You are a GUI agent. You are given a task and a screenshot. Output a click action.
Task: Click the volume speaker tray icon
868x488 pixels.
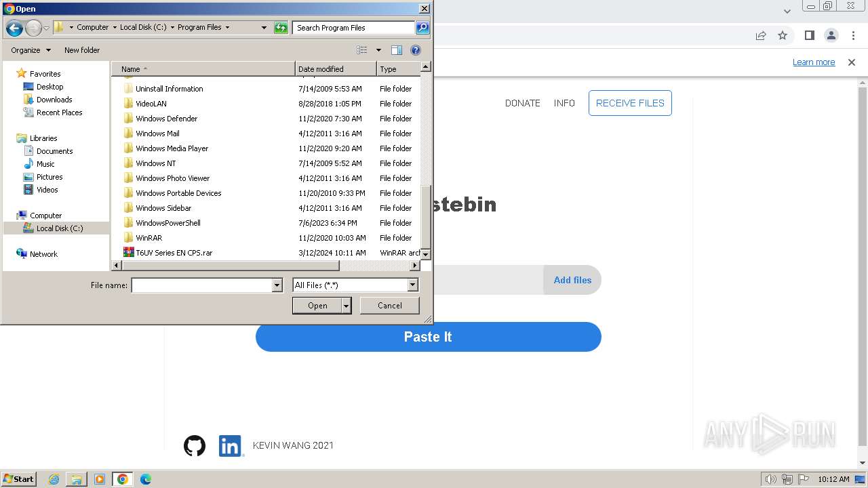point(770,479)
